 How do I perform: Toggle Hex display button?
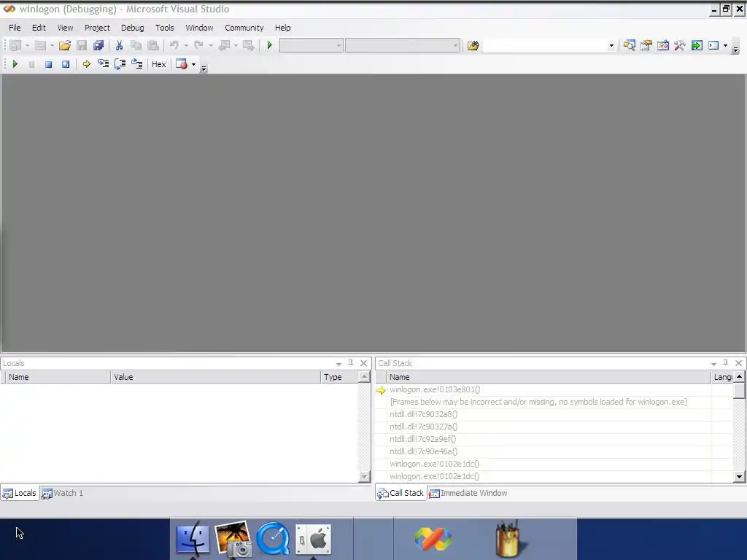(158, 64)
